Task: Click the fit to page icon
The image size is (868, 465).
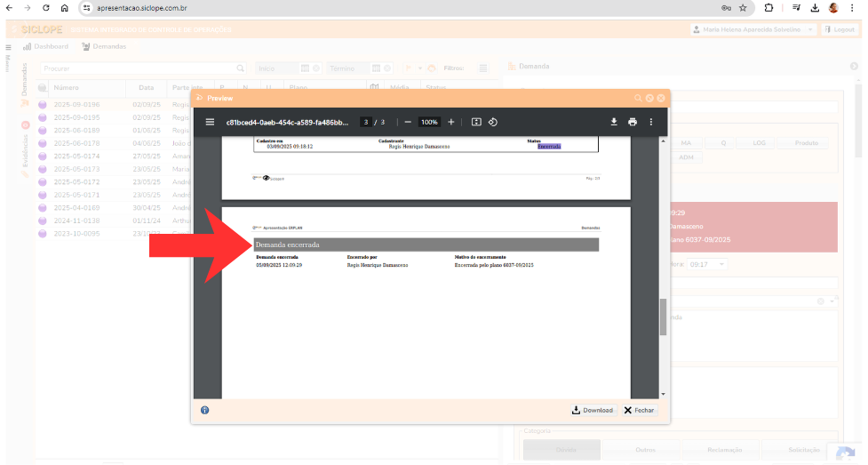Action: click(476, 122)
